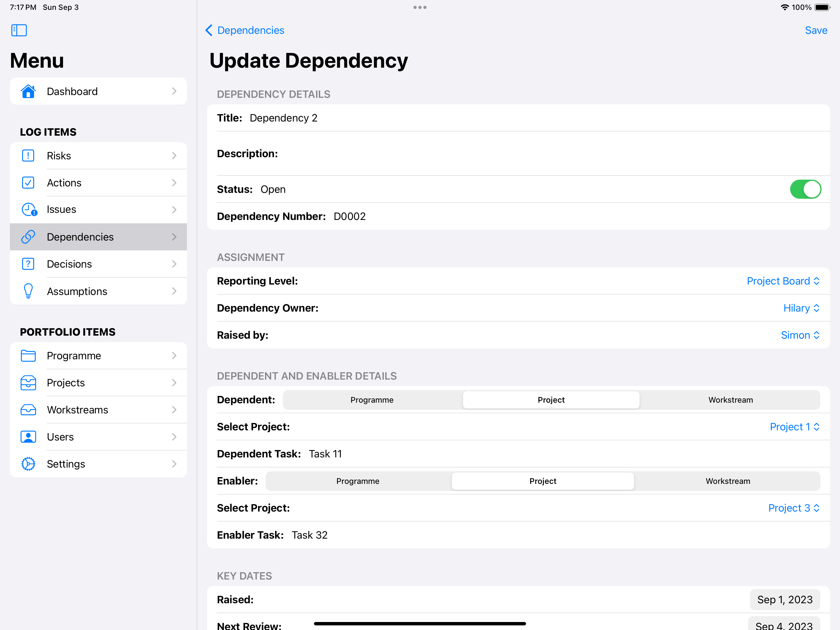Set Dependent type to Programme
The width and height of the screenshot is (840, 630).
coord(372,400)
